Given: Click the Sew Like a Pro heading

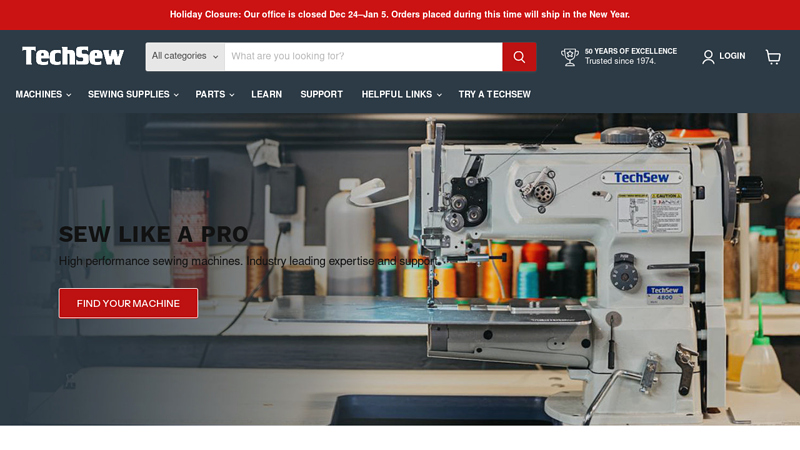Looking at the screenshot, I should tap(153, 235).
